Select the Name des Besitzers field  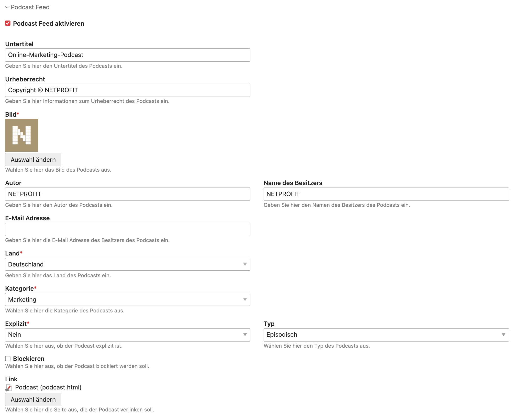tap(386, 194)
